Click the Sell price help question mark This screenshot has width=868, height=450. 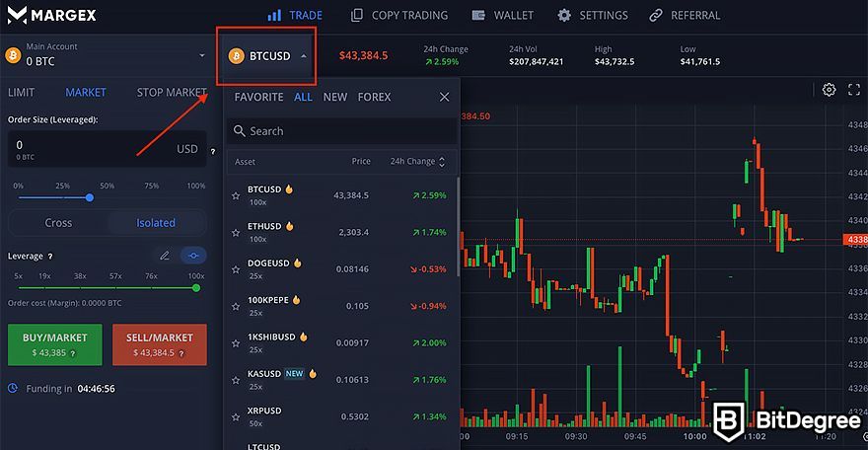tap(181, 353)
